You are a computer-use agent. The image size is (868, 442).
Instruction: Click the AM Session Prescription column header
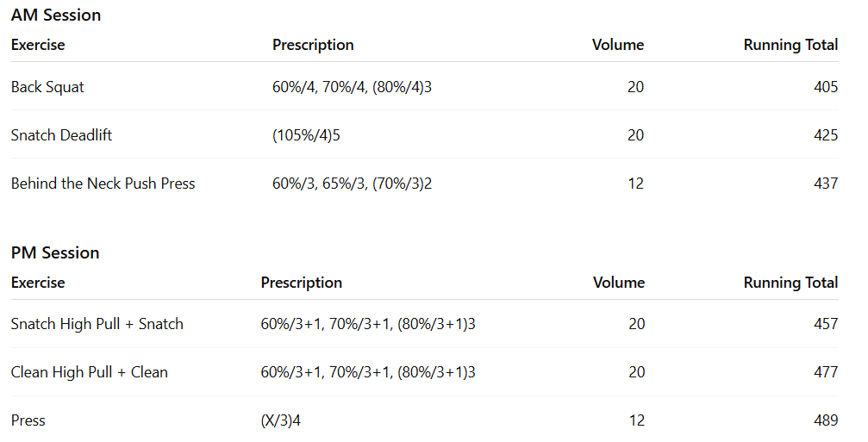point(313,45)
